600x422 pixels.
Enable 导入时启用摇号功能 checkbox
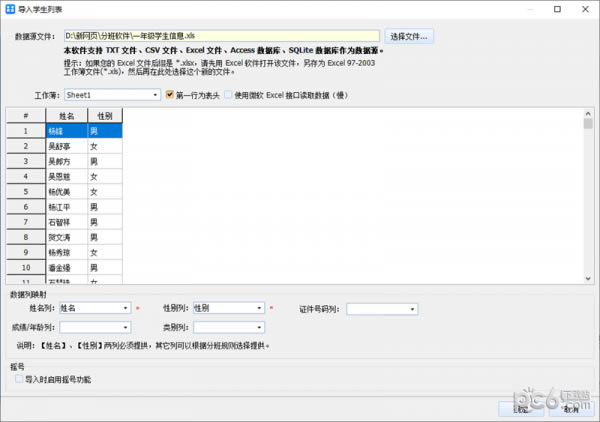coord(21,380)
